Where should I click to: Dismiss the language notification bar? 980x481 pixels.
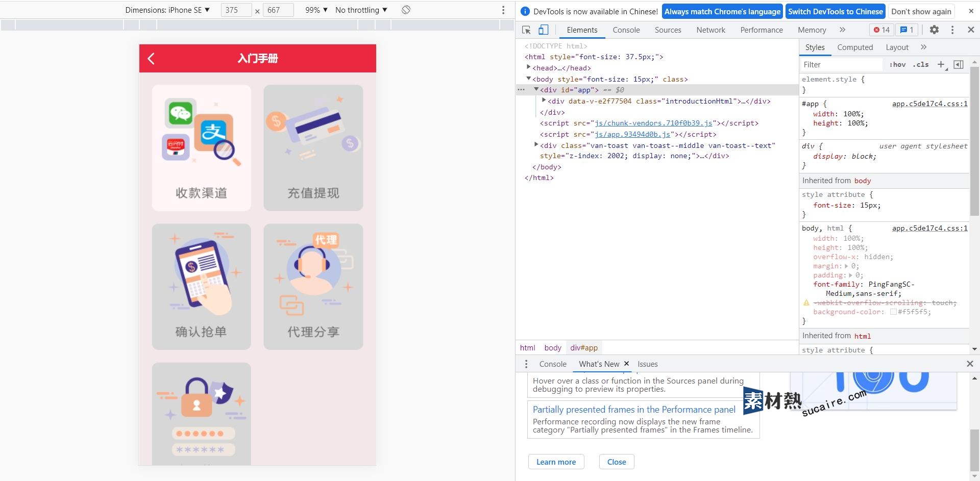(971, 11)
